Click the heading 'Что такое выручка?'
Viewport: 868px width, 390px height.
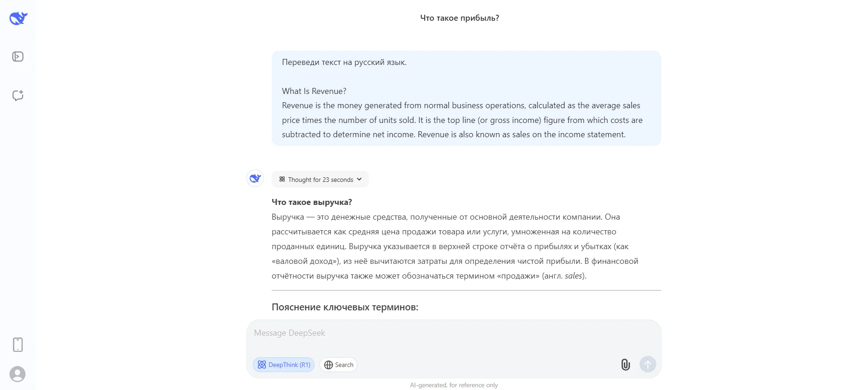coord(312,202)
